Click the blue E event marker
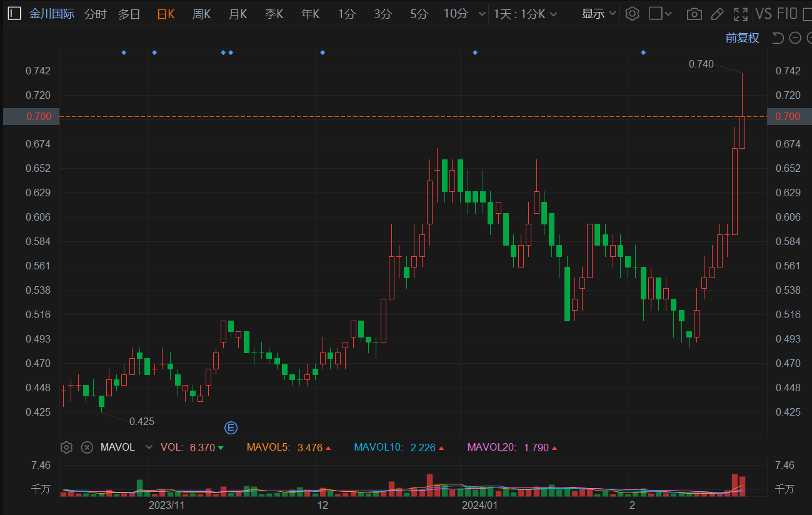 (x=231, y=428)
